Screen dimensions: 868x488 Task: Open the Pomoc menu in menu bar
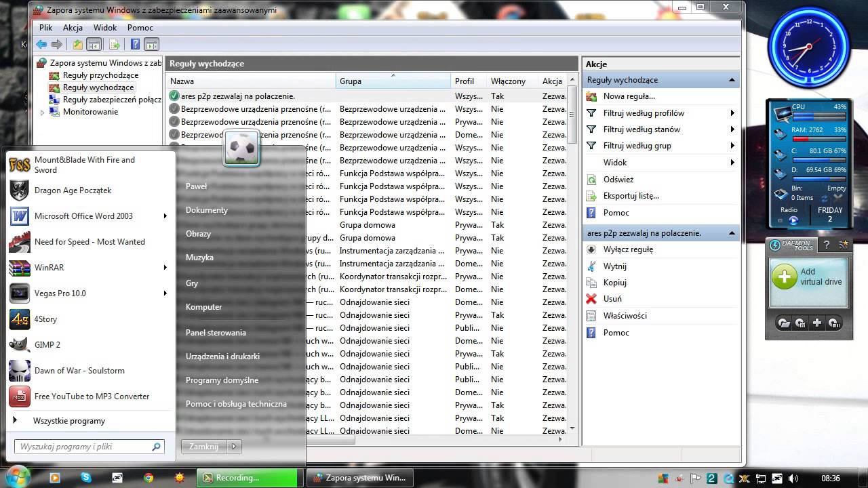[140, 28]
